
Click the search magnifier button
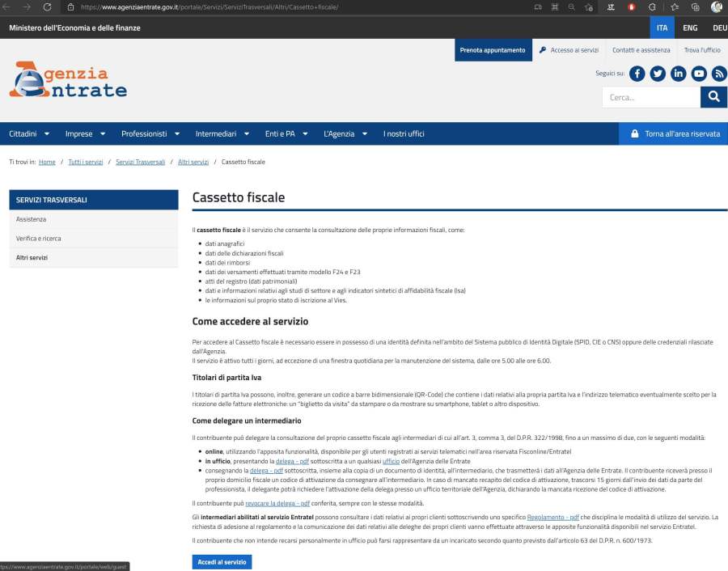tap(713, 97)
